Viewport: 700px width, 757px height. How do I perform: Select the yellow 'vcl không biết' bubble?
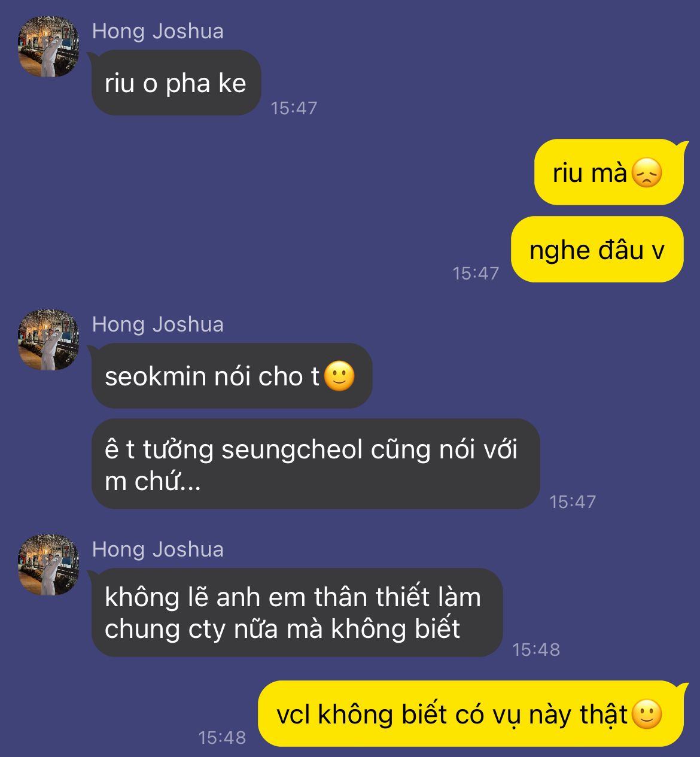[470, 714]
